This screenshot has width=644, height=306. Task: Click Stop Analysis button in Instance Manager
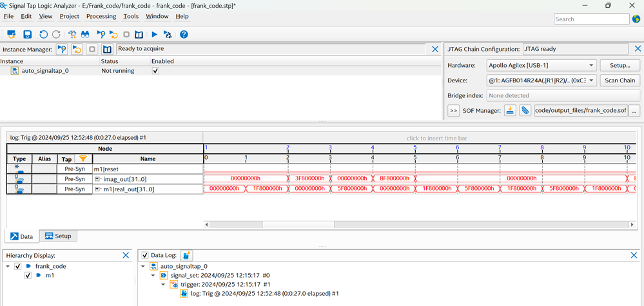pos(92,50)
